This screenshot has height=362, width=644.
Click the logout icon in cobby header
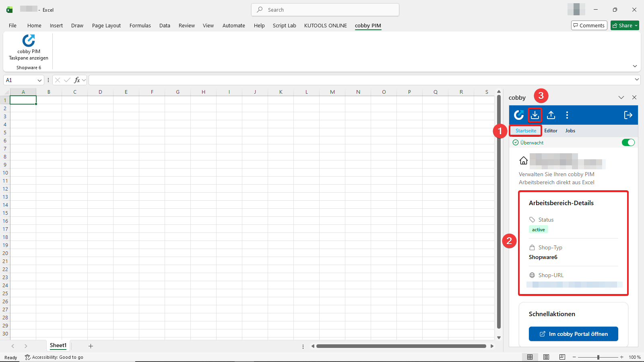pos(628,115)
